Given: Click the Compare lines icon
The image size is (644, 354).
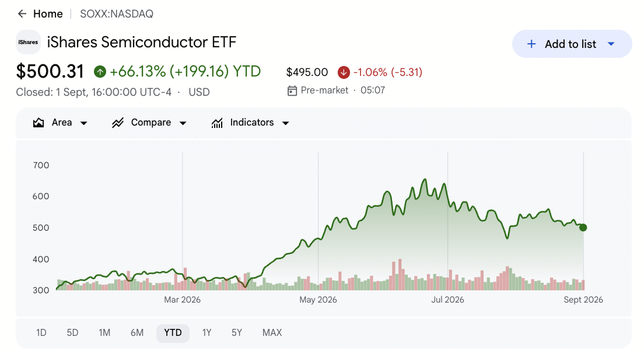Looking at the screenshot, I should coord(118,123).
